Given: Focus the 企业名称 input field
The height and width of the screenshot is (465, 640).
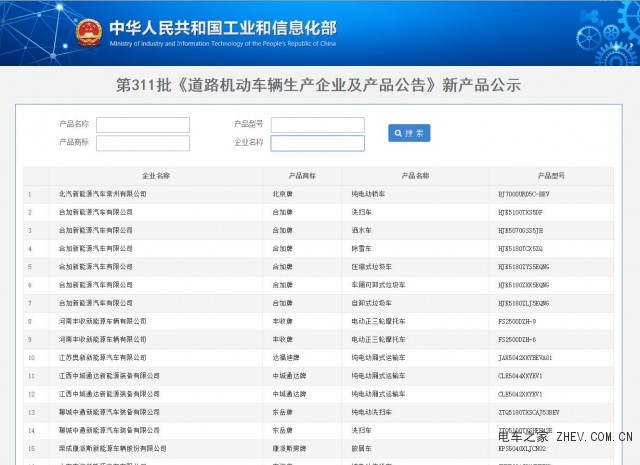Looking at the screenshot, I should [x=318, y=143].
